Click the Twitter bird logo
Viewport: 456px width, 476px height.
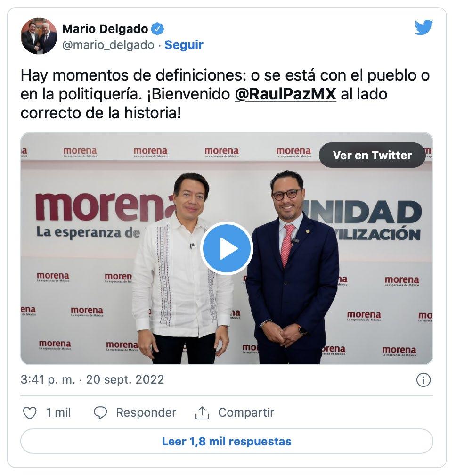[x=423, y=28]
